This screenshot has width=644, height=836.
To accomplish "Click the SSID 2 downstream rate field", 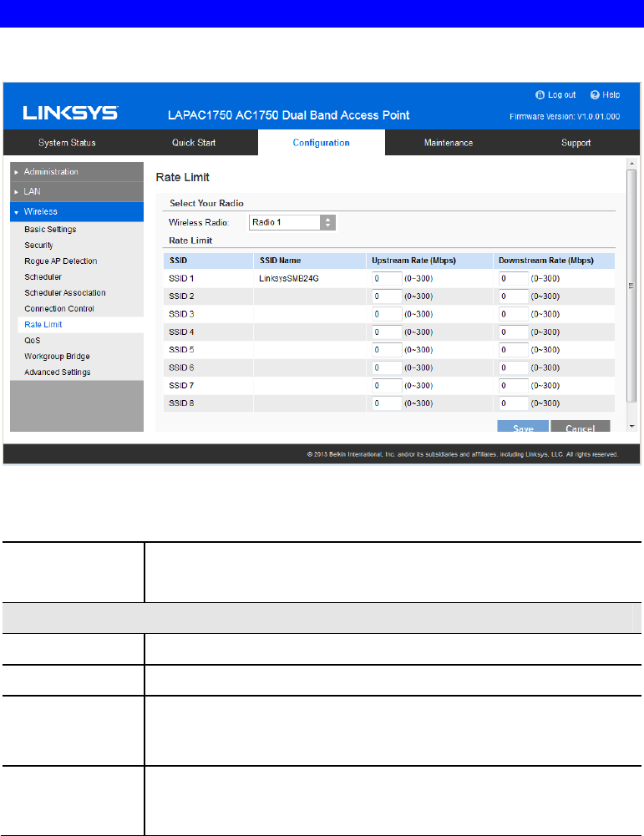I will [514, 296].
